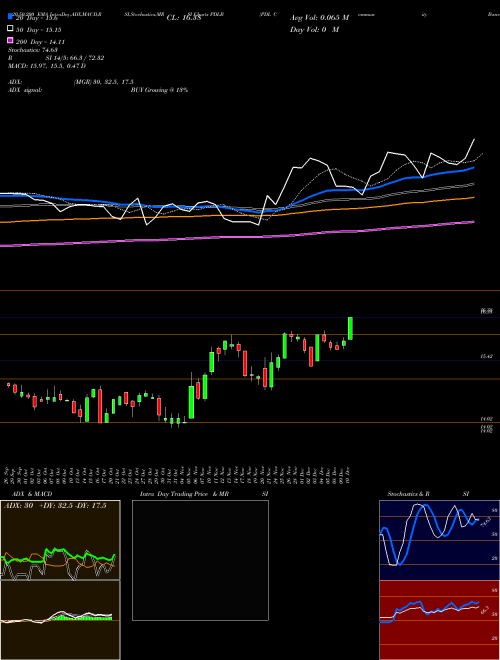
Task: Click the 'Stochastics & R' panel title
Action: pyautogui.click(x=409, y=494)
